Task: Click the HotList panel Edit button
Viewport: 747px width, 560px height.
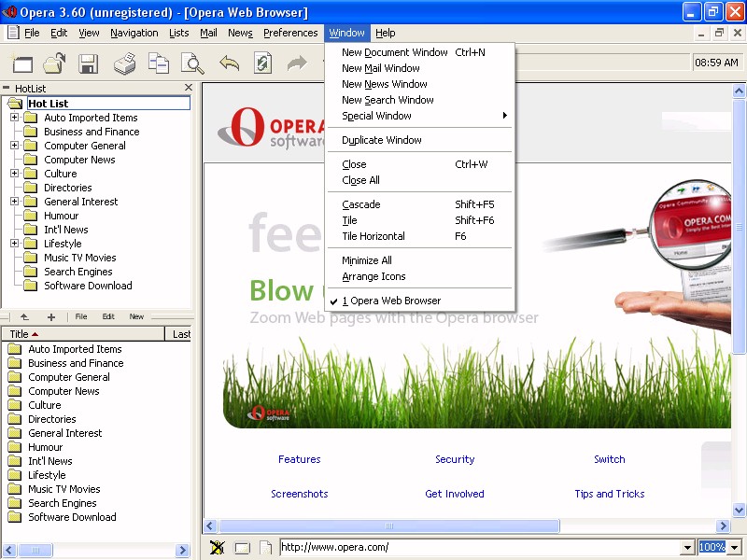Action: pyautogui.click(x=108, y=316)
